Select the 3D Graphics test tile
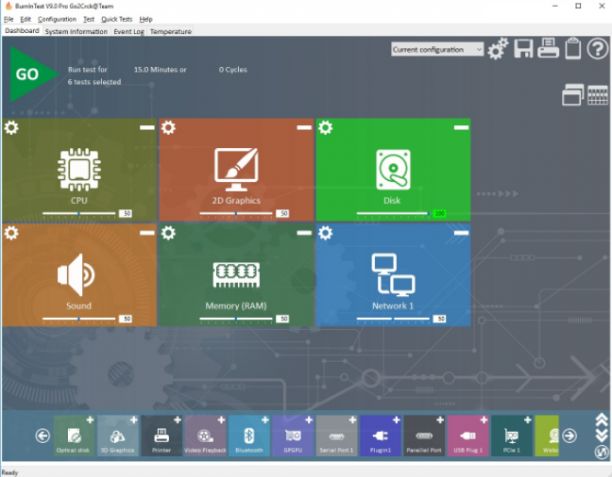The image size is (612, 477). (x=117, y=436)
